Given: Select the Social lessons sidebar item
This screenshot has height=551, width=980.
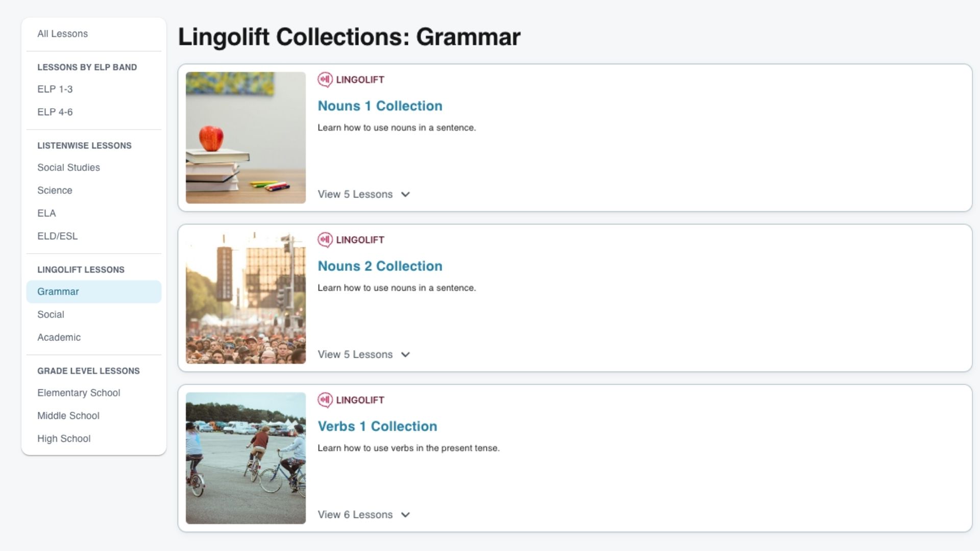Looking at the screenshot, I should 51,314.
